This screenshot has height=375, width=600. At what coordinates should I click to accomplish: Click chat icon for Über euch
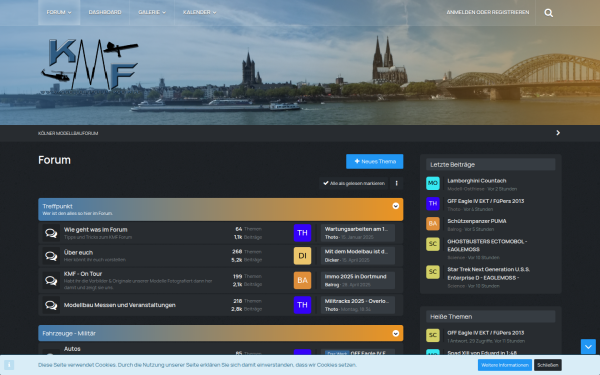pos(51,256)
